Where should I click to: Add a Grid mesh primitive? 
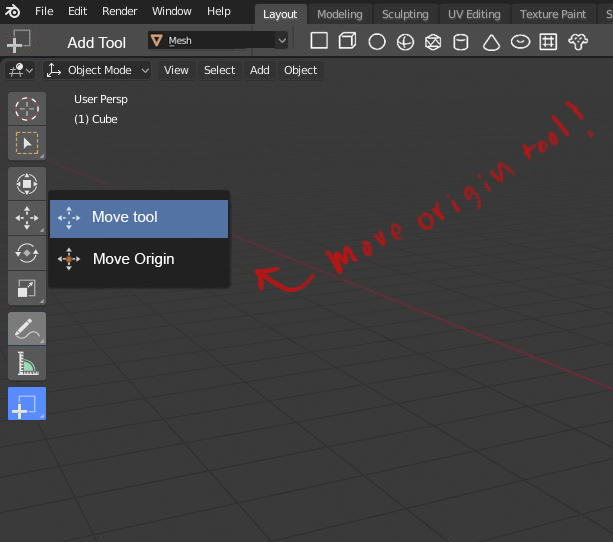[548, 41]
